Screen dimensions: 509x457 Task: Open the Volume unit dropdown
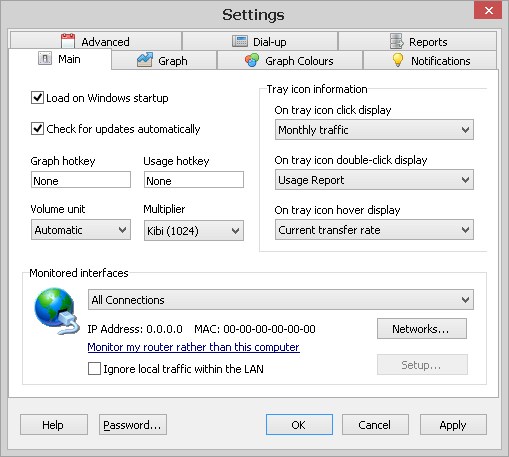tap(81, 230)
